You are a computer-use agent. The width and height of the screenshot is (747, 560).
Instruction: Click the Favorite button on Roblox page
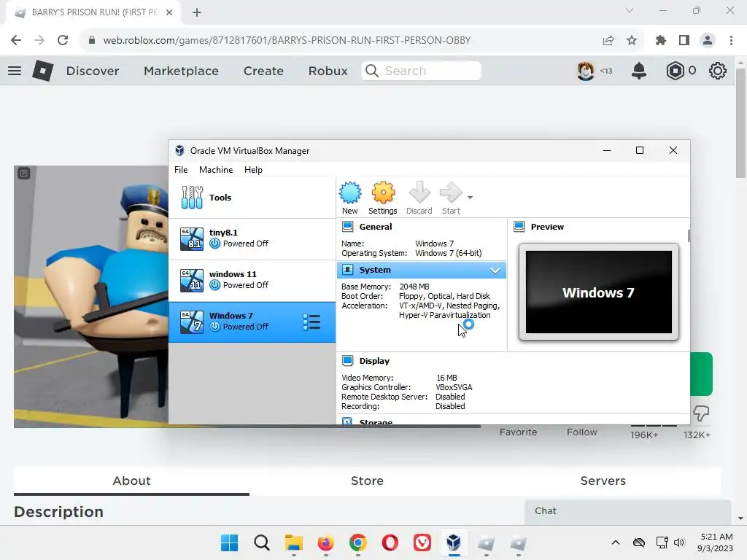pyautogui.click(x=518, y=432)
